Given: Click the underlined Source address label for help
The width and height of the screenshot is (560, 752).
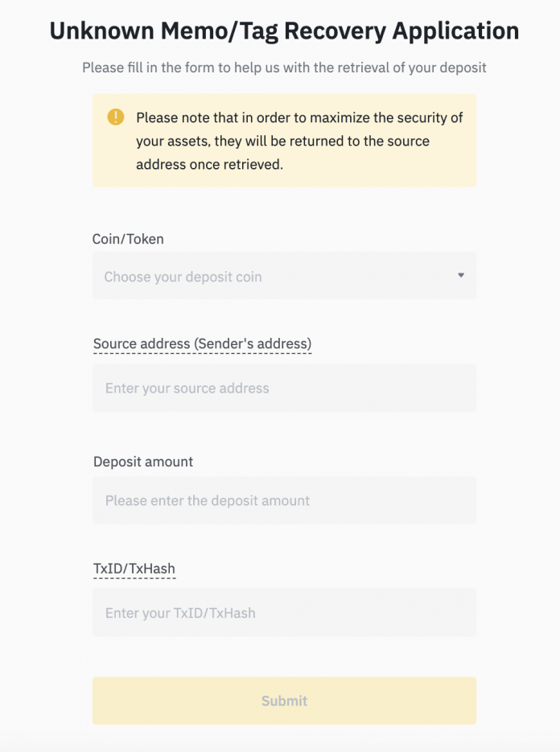Looking at the screenshot, I should pyautogui.click(x=203, y=343).
